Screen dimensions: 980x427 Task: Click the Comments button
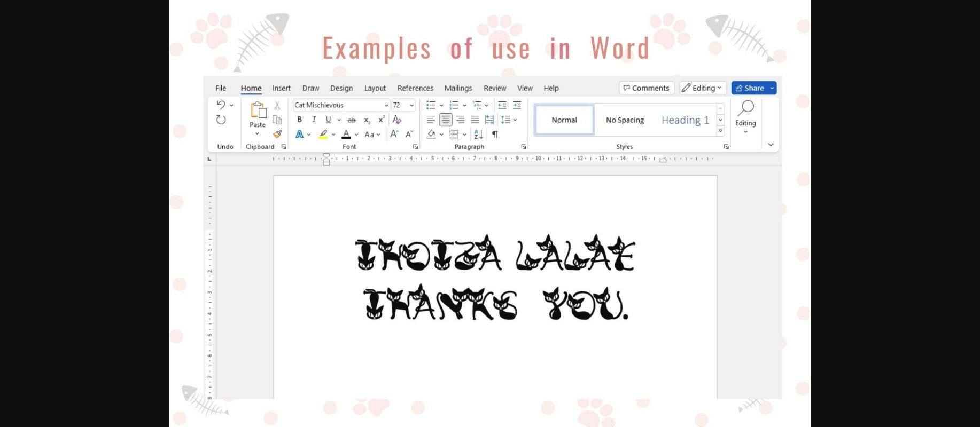click(647, 88)
